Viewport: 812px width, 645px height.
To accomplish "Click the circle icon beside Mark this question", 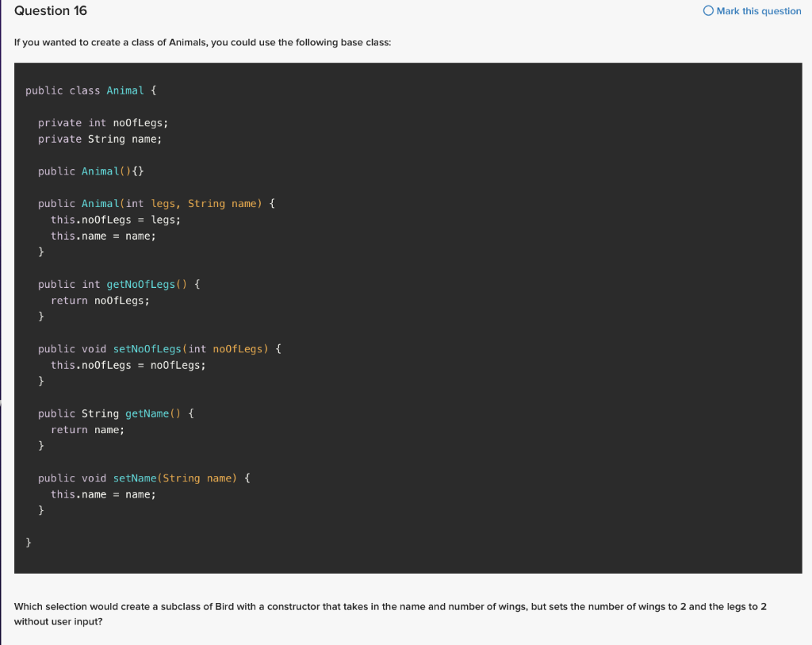I will pos(707,10).
